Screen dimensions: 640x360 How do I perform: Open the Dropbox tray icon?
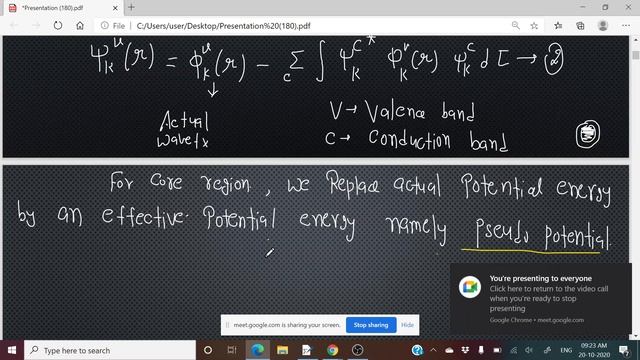pyautogui.click(x=465, y=350)
